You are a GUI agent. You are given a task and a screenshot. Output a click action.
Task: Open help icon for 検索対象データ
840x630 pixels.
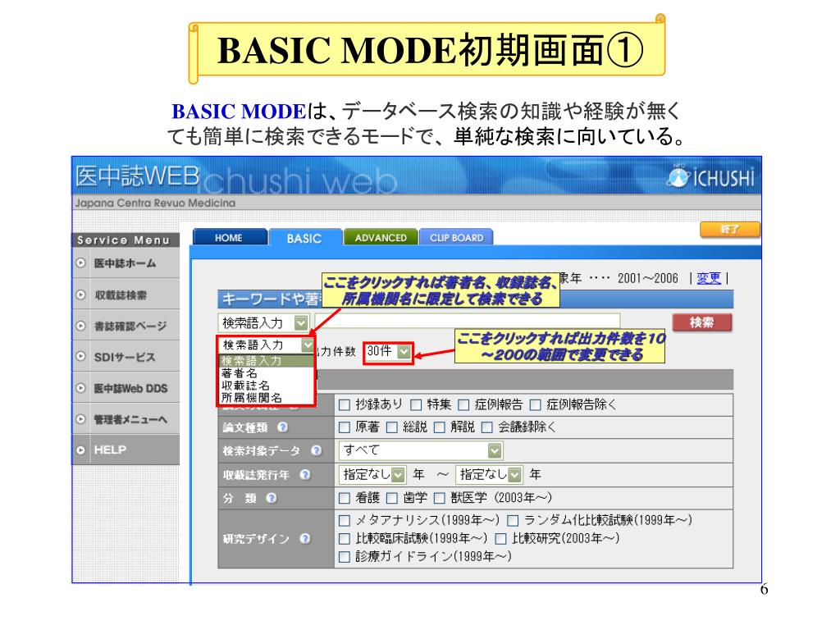coord(316,450)
